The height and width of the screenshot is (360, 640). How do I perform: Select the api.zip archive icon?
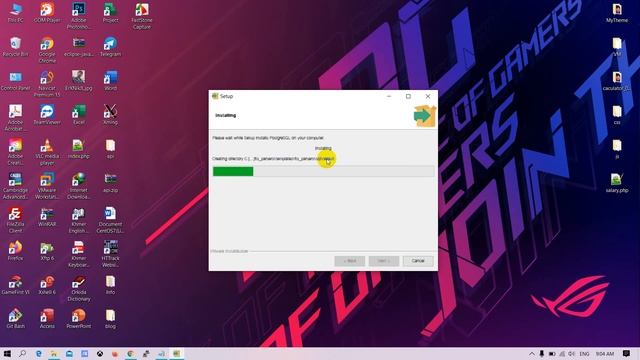[110, 182]
